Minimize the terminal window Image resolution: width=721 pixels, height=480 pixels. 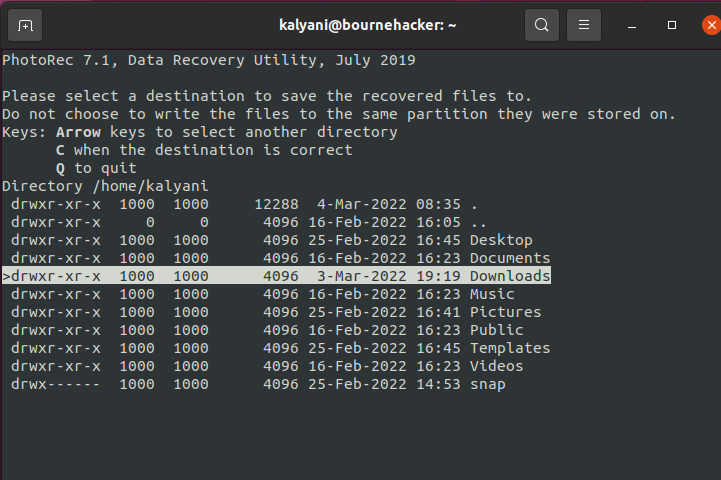(x=632, y=25)
